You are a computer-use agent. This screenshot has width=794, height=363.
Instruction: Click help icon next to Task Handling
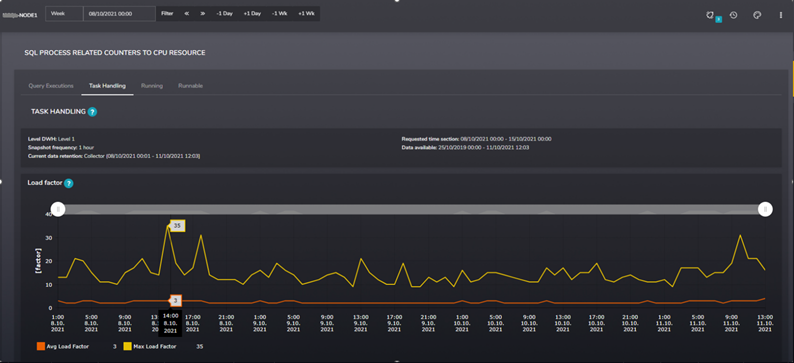pyautogui.click(x=92, y=112)
